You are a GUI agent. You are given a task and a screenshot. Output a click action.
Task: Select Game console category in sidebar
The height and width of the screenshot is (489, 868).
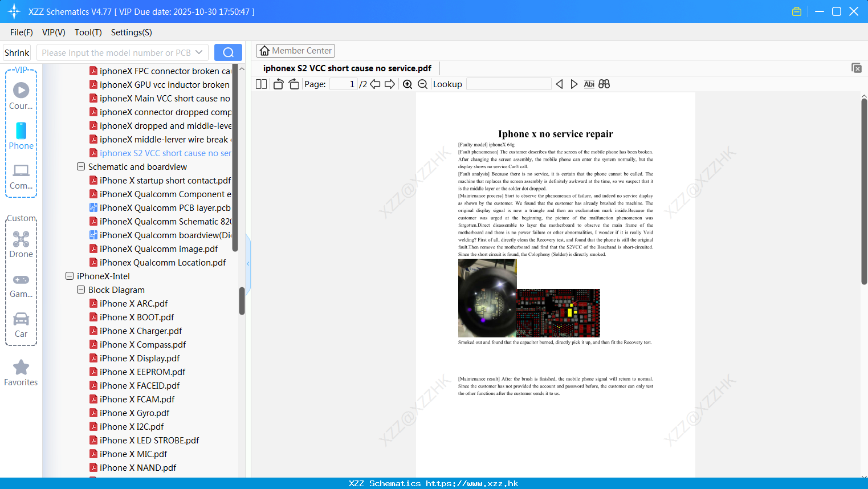(21, 286)
